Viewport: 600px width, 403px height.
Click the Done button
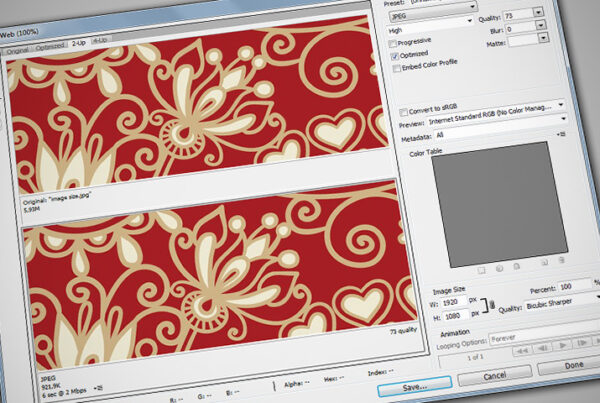pos(569,365)
